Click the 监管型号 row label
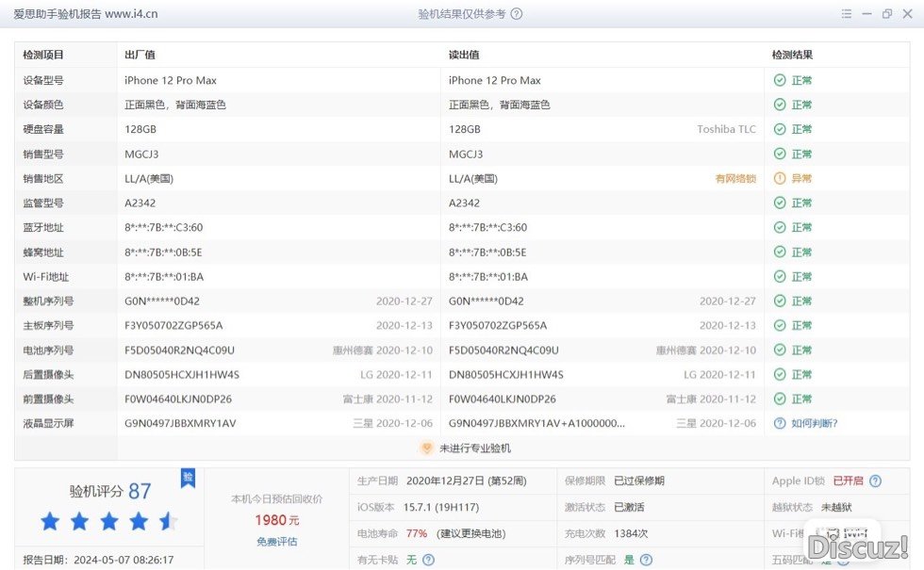Screen dimensions: 924x570 [43, 203]
